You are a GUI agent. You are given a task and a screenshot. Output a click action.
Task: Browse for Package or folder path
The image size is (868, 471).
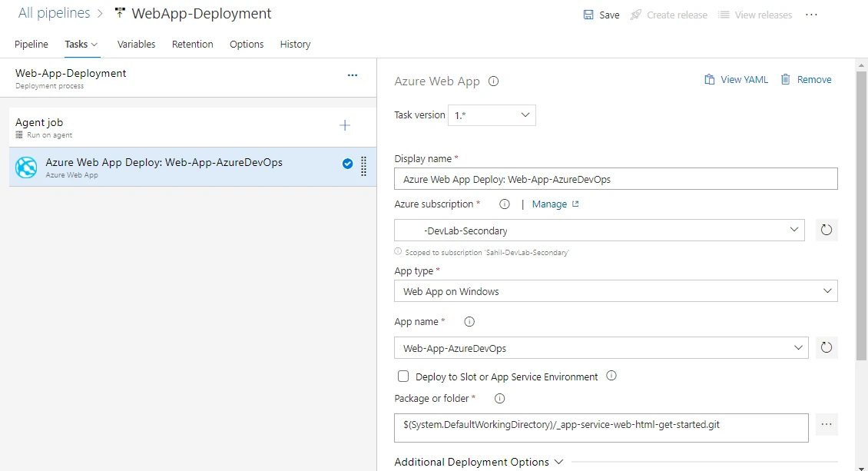(827, 424)
